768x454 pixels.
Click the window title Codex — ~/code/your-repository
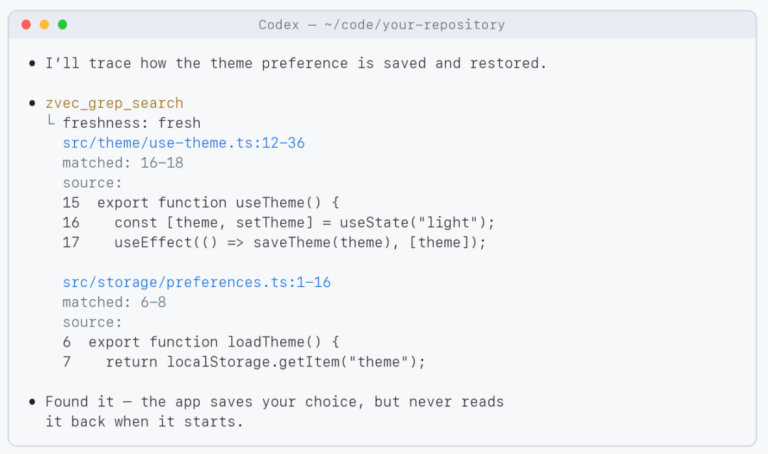(382, 24)
